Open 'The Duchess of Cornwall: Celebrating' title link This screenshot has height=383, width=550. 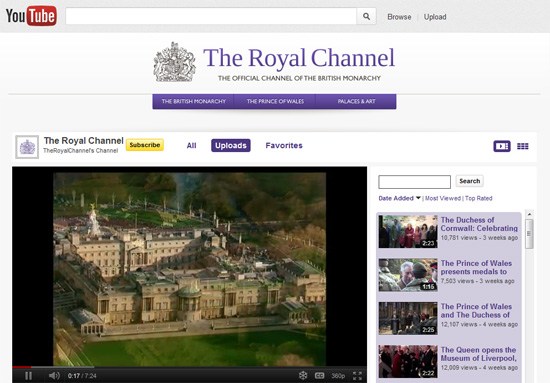pos(479,224)
